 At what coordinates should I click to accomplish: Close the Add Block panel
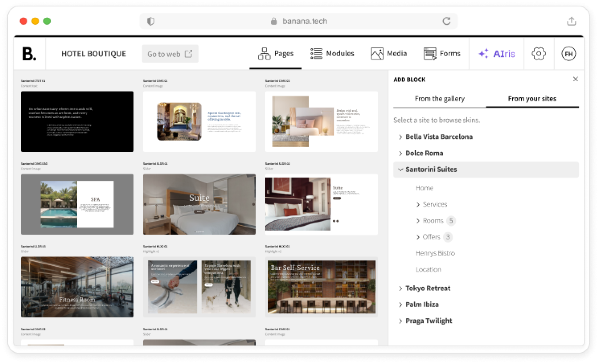(575, 79)
